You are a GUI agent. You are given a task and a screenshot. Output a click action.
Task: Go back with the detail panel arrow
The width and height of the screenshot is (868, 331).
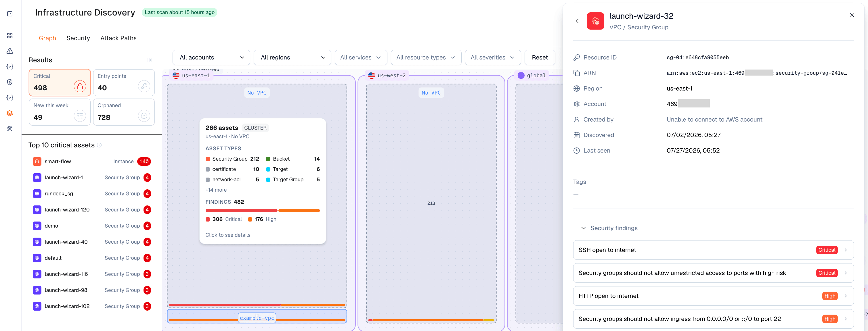tap(578, 21)
